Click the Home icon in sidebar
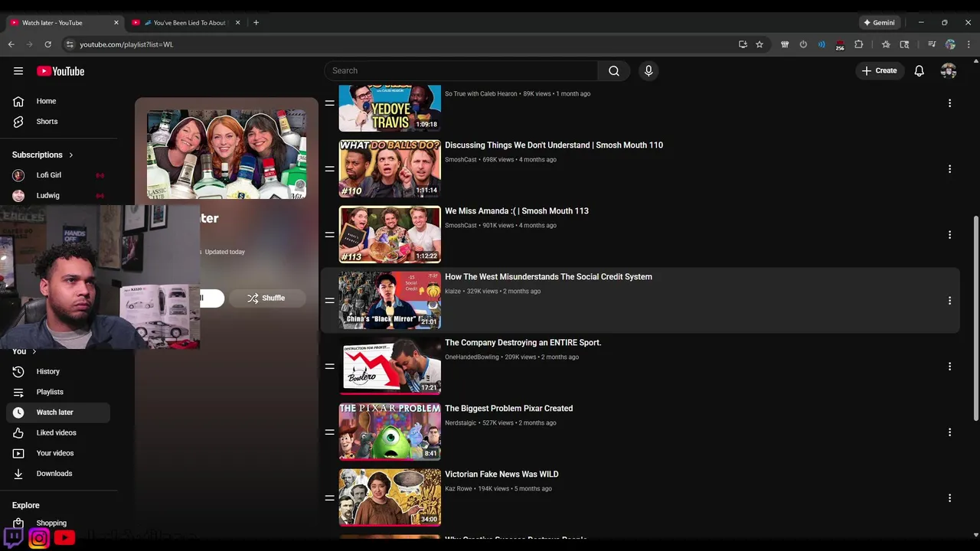The image size is (980, 551). (x=18, y=101)
